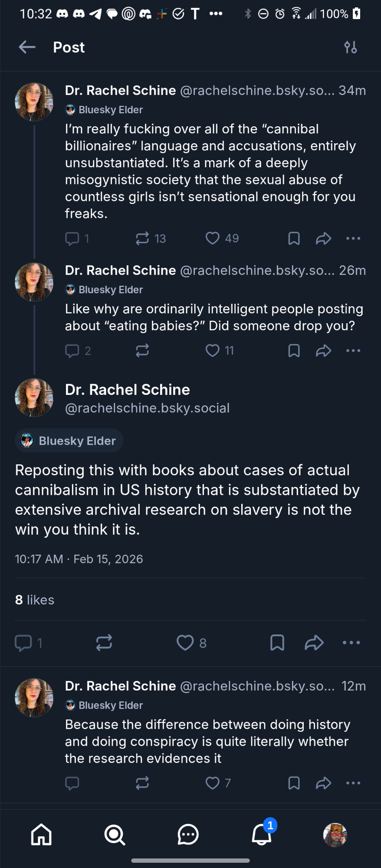The width and height of the screenshot is (381, 868).
Task: Bookmark the main post
Action: 277,643
